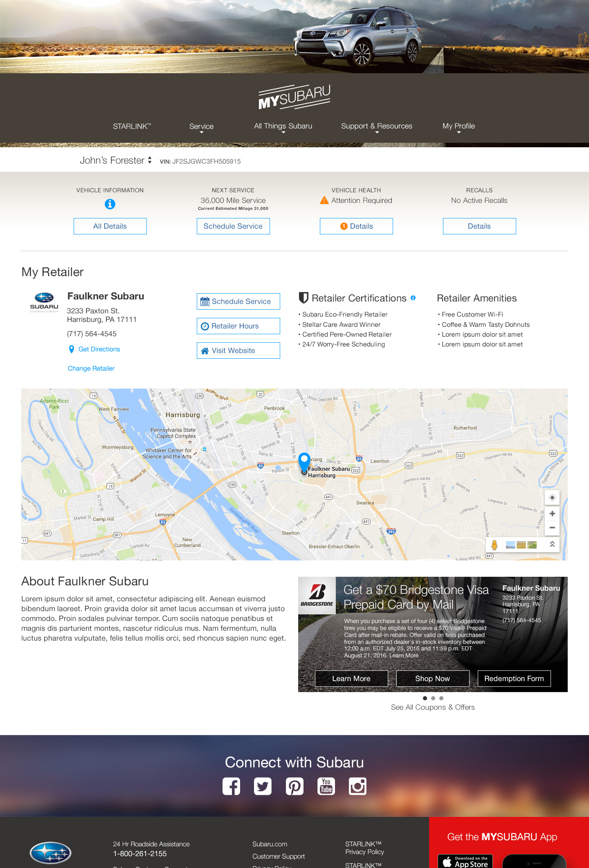Click the Retailer Certifications info icon
589x868 pixels.
(x=413, y=298)
